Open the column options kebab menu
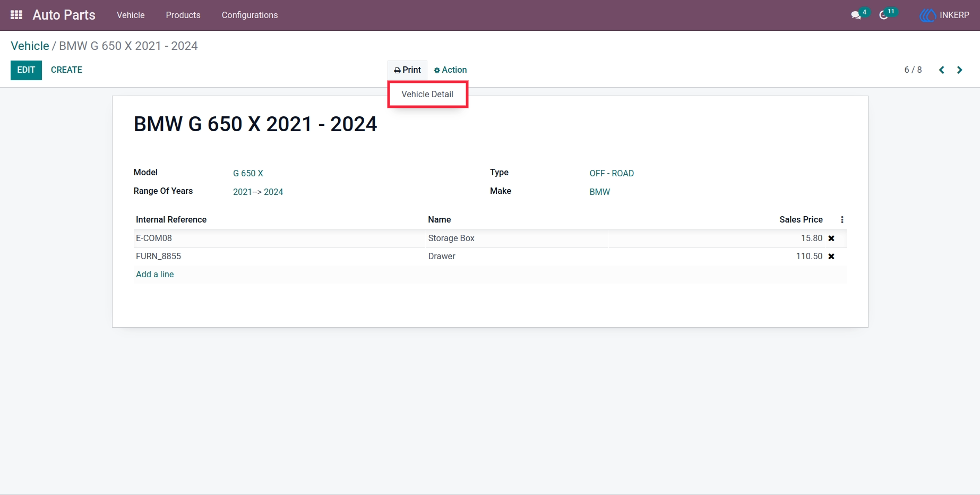 click(x=842, y=220)
